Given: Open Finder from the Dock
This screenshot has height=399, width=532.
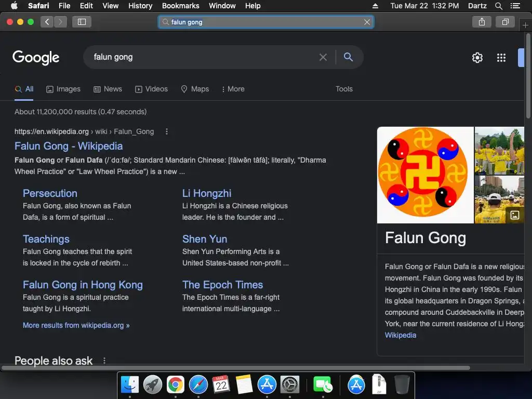Looking at the screenshot, I should tap(129, 385).
